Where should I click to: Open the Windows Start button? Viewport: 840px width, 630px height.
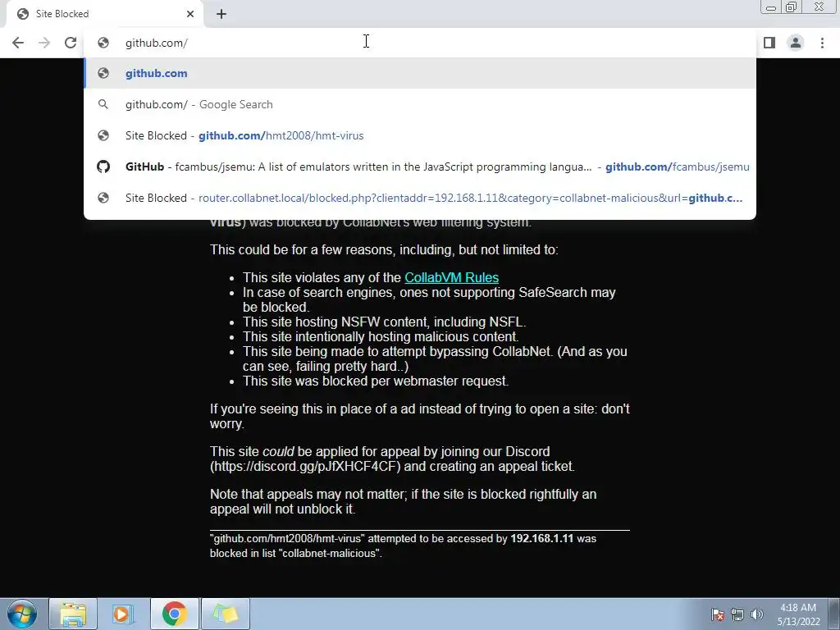pyautogui.click(x=22, y=614)
